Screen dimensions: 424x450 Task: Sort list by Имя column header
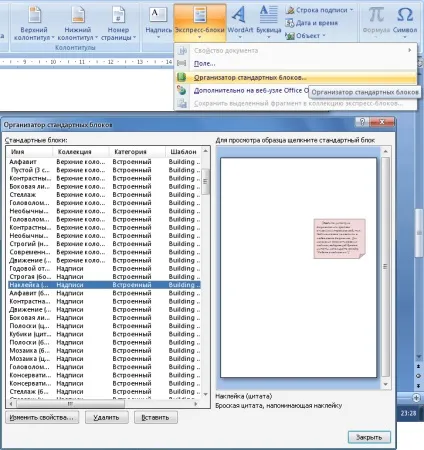[x=29, y=152]
